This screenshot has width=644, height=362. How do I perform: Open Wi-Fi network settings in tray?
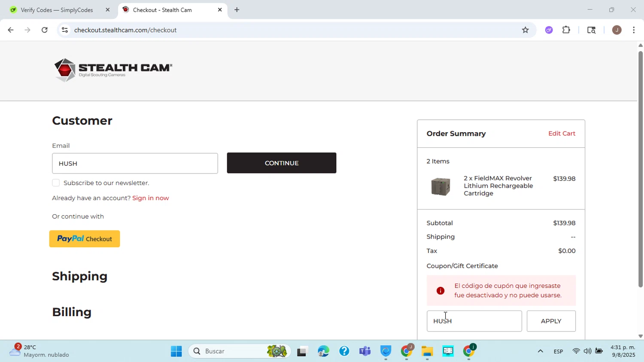pyautogui.click(x=576, y=351)
